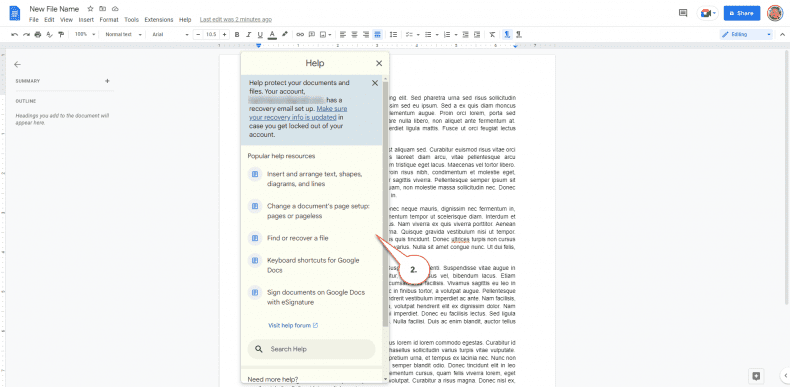Open the Insert menu

point(86,20)
